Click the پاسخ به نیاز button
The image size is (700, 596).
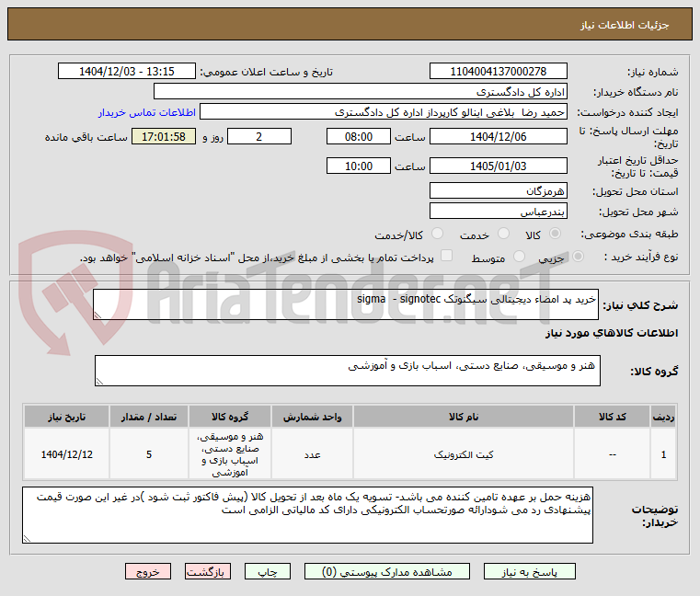click(x=530, y=571)
